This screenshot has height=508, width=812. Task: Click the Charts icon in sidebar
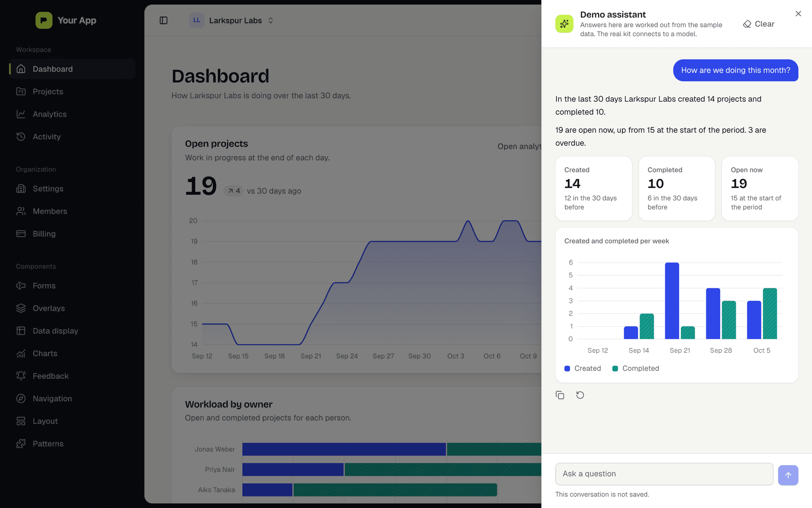tap(21, 353)
